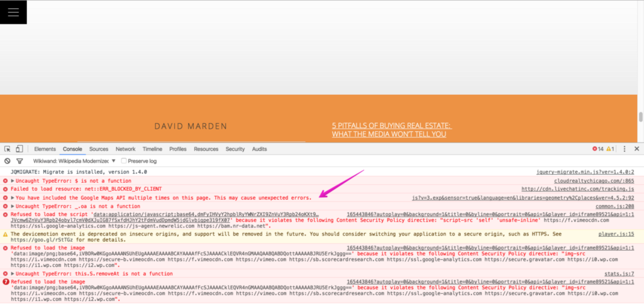Open the Wikiwand execution context dropdown

pos(74,161)
